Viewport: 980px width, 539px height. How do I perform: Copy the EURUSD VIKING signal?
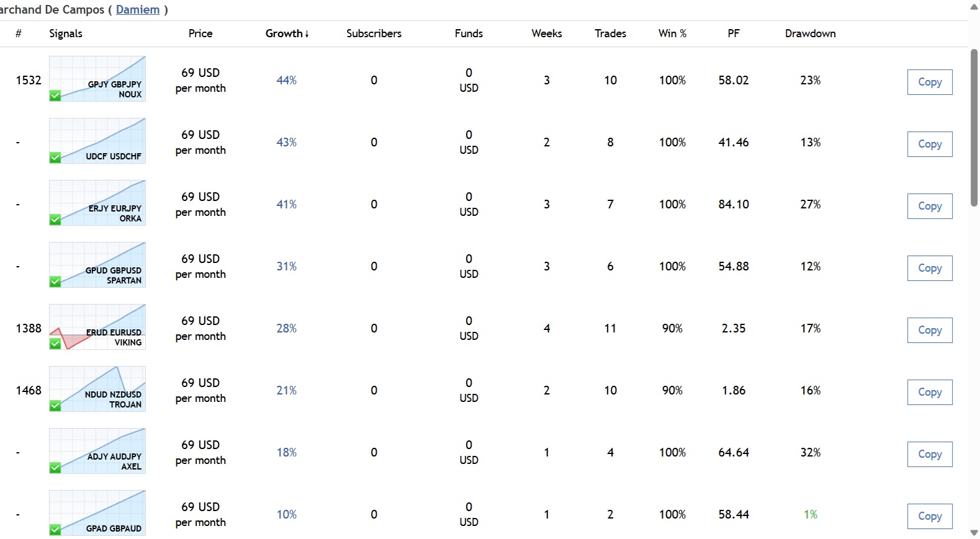click(929, 330)
